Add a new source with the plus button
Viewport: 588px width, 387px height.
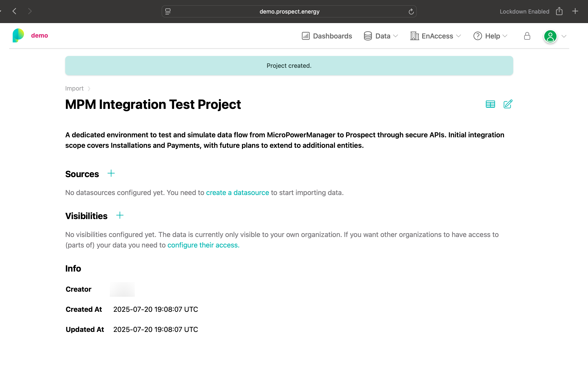click(111, 173)
